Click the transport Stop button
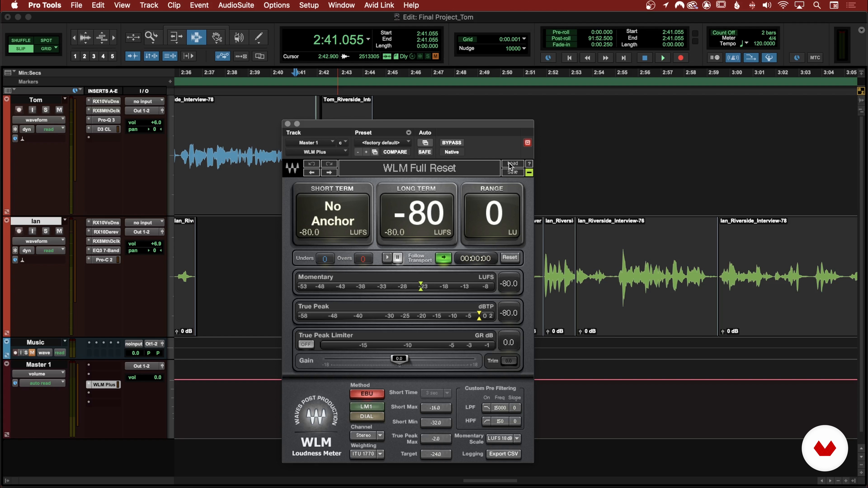This screenshot has width=868, height=488. (644, 58)
